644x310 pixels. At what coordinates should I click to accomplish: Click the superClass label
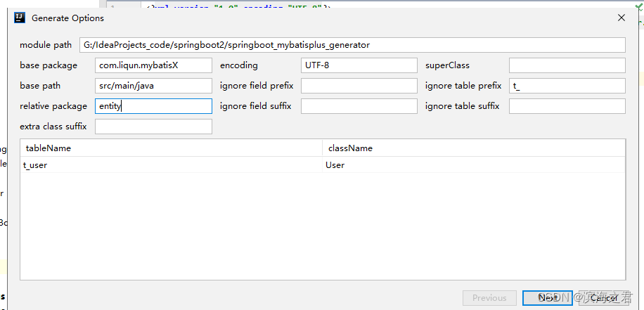[x=447, y=65]
